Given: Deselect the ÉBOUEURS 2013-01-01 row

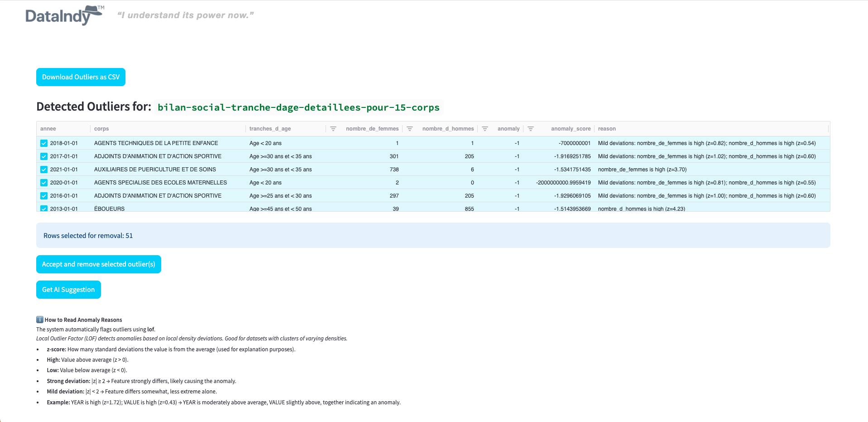Looking at the screenshot, I should [43, 209].
